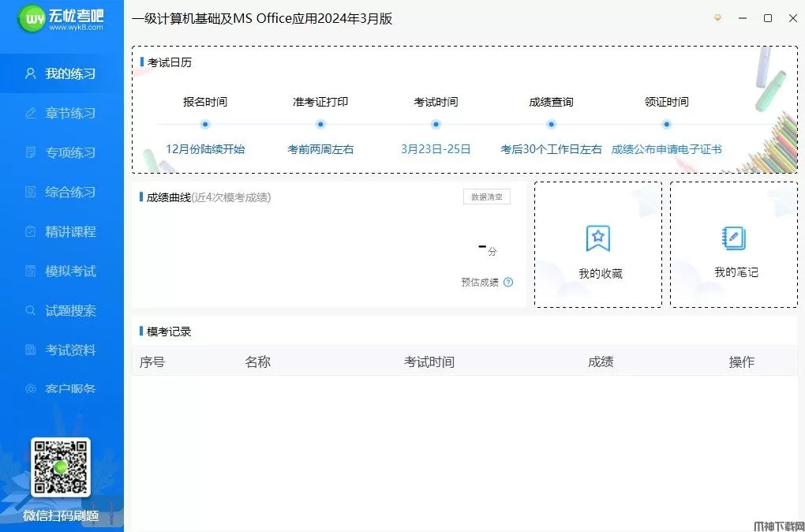Image resolution: width=805 pixels, height=532 pixels.
Task: Click the 我的练习 person icon
Action: point(31,73)
